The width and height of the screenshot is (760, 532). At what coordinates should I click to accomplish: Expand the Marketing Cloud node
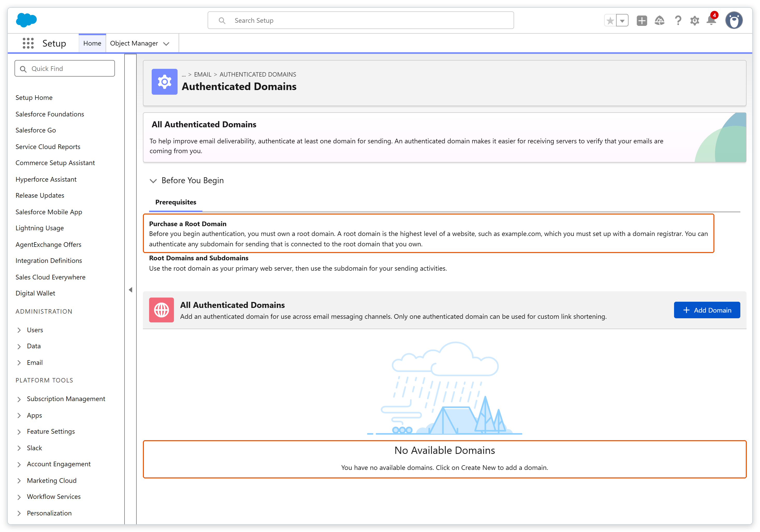[x=19, y=481]
